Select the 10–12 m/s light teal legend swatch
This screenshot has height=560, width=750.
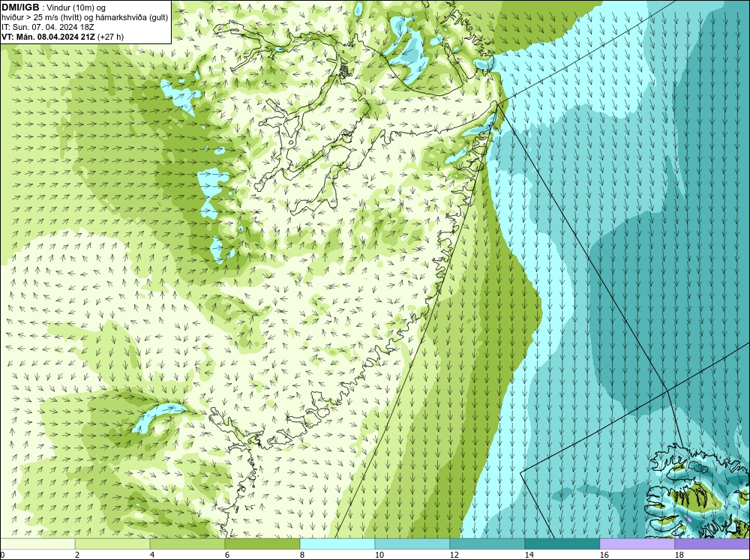[x=412, y=544]
